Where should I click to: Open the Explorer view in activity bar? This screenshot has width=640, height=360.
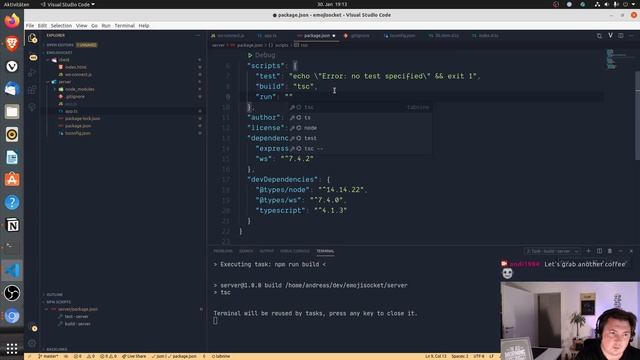point(33,39)
